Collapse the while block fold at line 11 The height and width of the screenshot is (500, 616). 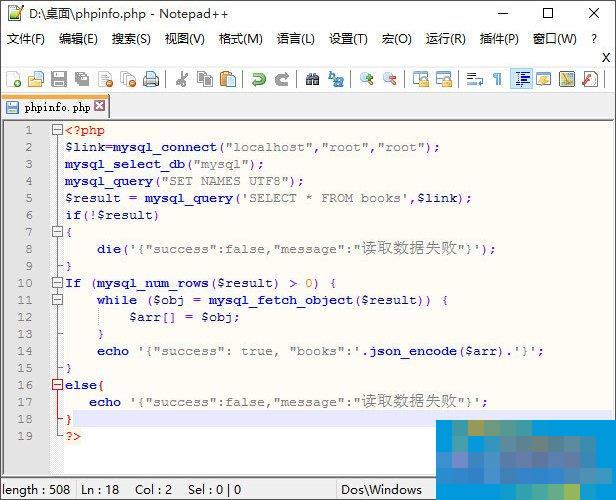click(56, 300)
